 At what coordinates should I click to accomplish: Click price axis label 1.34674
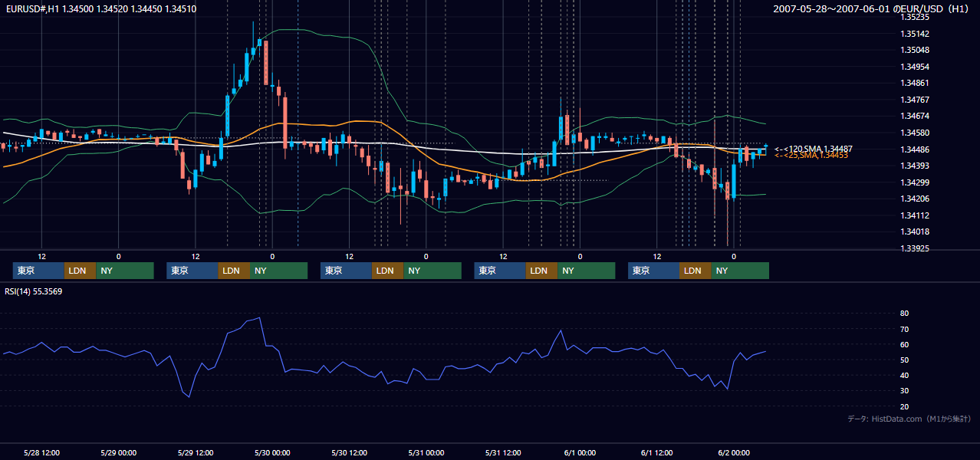click(915, 116)
